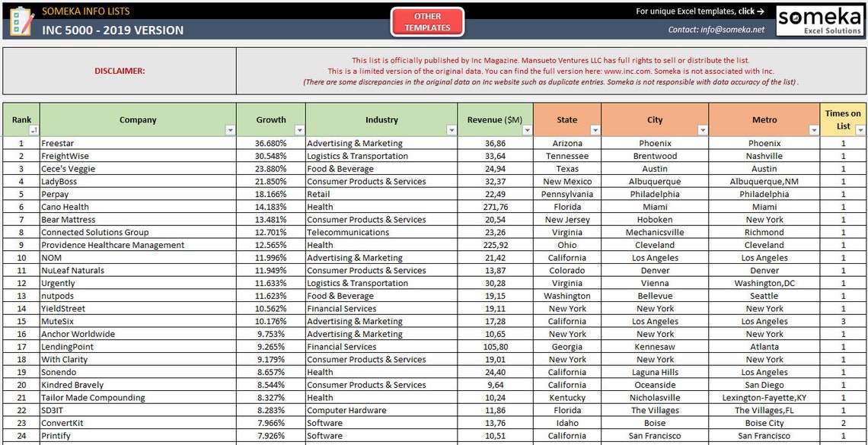The height and width of the screenshot is (445, 868).
Task: Open the Industry column filter dropdown
Action: (452, 131)
